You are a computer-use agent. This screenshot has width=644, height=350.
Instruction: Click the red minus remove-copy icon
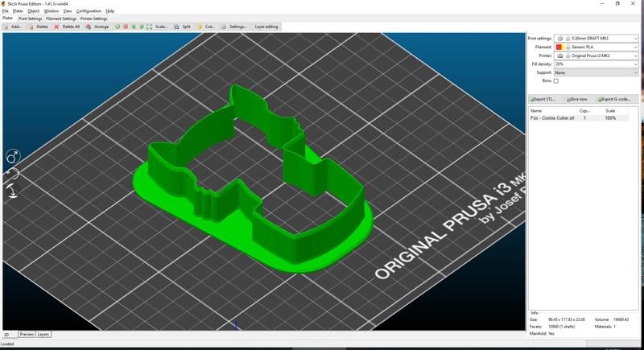[126, 27]
